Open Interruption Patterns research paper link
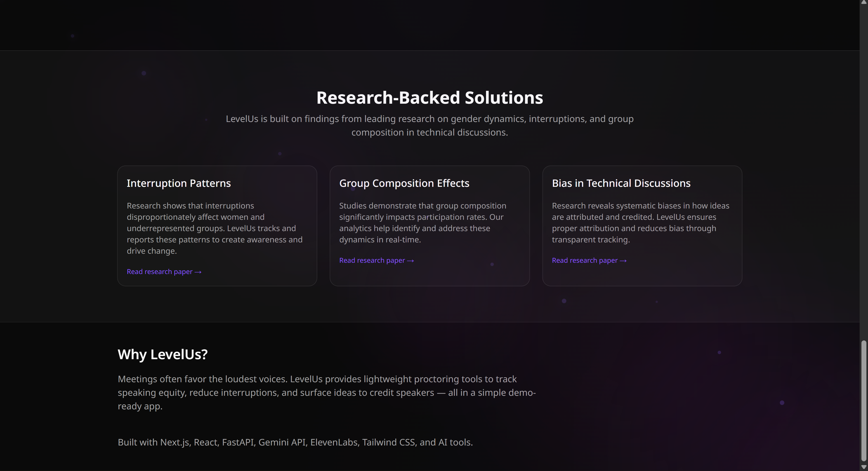Viewport: 868px width, 471px height. tap(160, 272)
